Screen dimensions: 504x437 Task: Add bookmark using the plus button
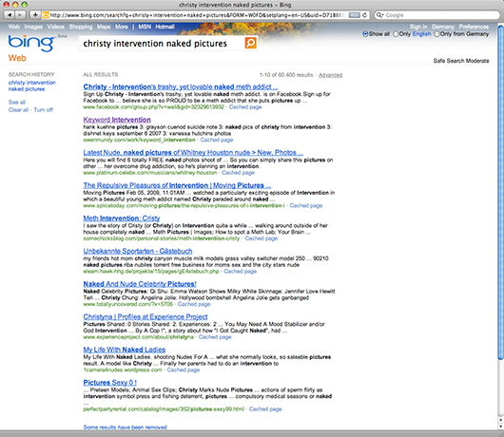click(x=35, y=15)
